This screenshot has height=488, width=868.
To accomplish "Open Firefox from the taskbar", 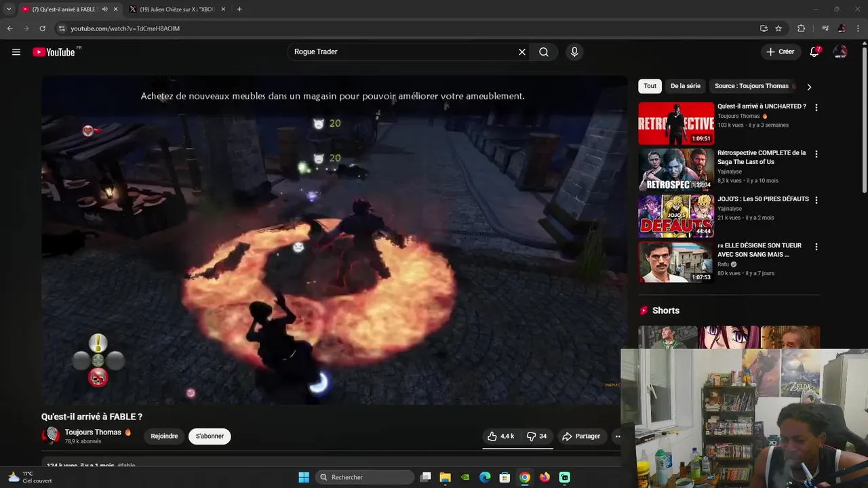I will tap(545, 477).
